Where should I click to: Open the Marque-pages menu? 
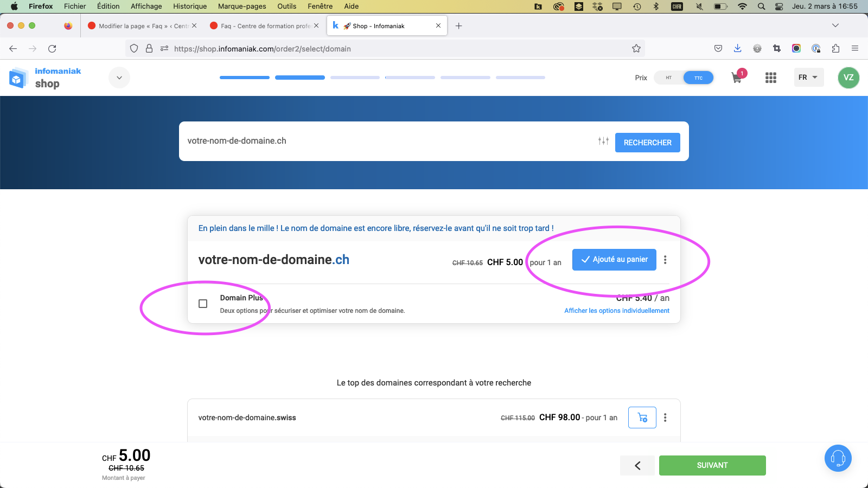242,7
